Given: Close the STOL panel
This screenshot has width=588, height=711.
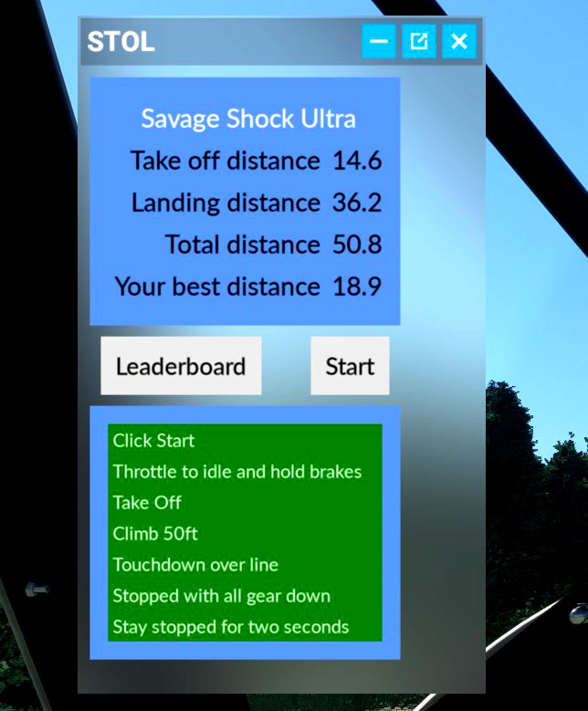Looking at the screenshot, I should point(459,41).
